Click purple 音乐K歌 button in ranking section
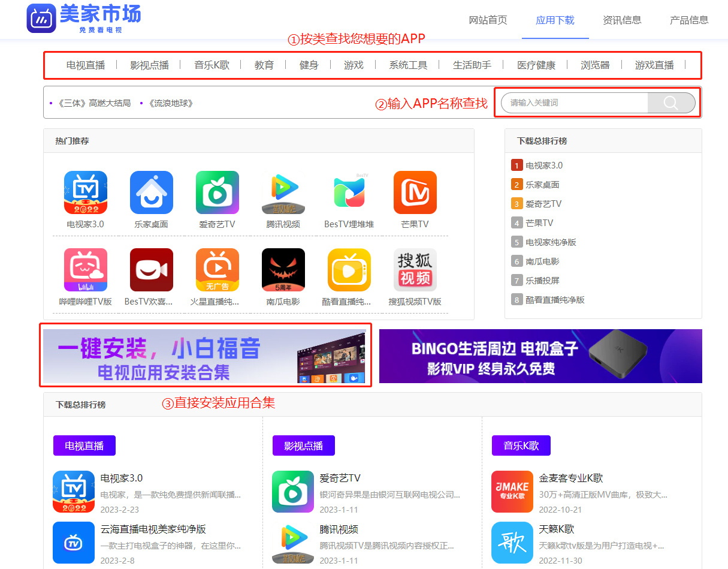Screen dimensions: 728x569 pyautogui.click(x=521, y=445)
